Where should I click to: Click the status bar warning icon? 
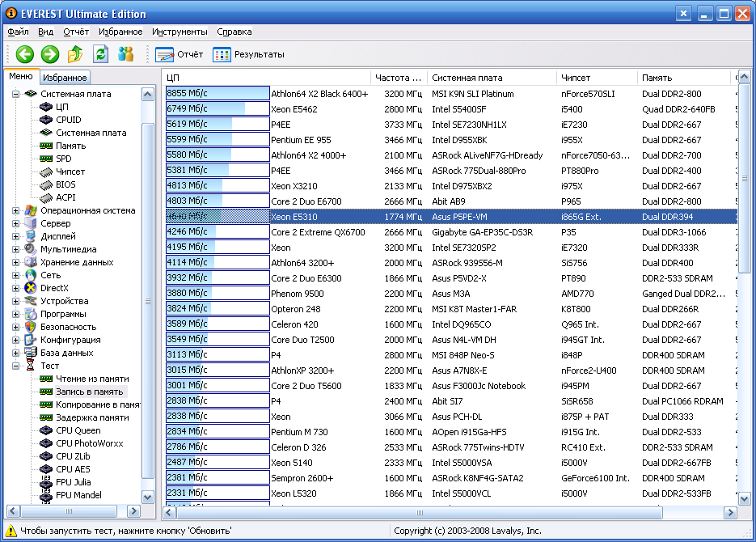click(x=11, y=531)
